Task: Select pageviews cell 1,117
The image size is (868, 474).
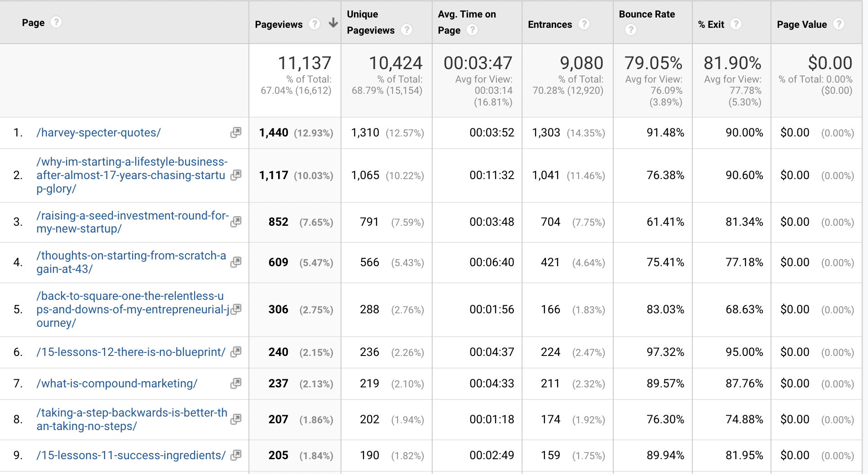Action: click(274, 175)
